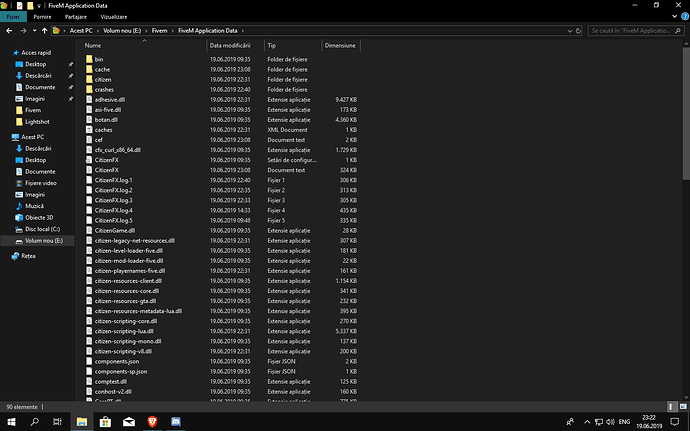Select CitizenFX.log.5 file
Image resolution: width=690 pixels, height=431 pixels.
point(114,221)
